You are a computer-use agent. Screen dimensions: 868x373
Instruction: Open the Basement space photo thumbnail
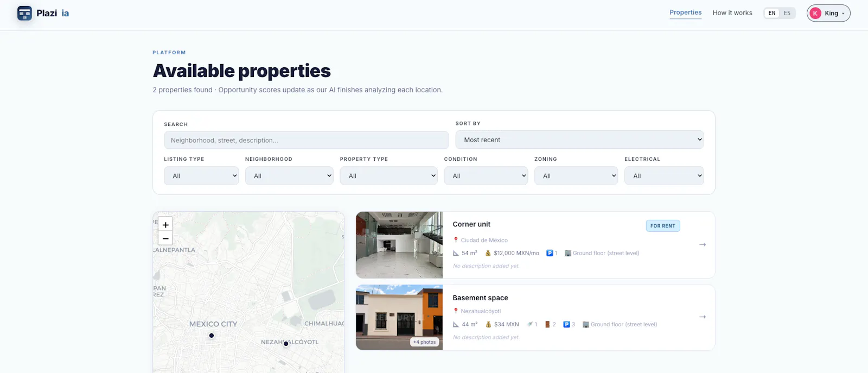[x=399, y=318]
